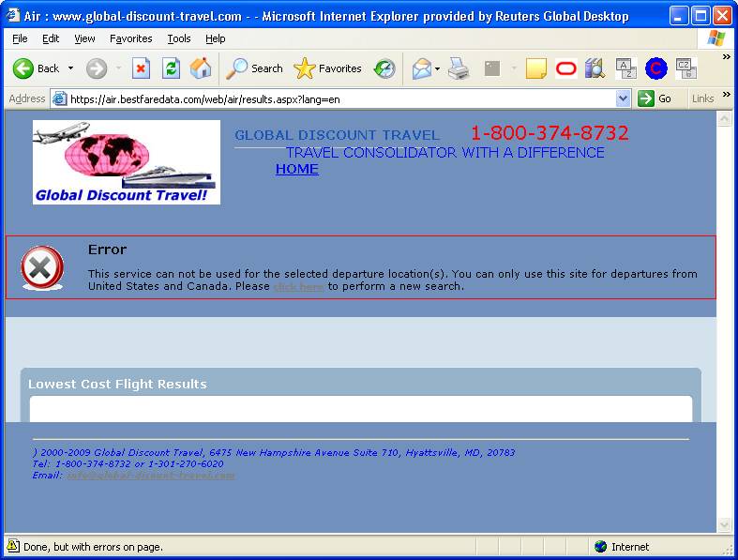
Task: Click the page scrollbar up arrow
Action: pyautogui.click(x=724, y=118)
